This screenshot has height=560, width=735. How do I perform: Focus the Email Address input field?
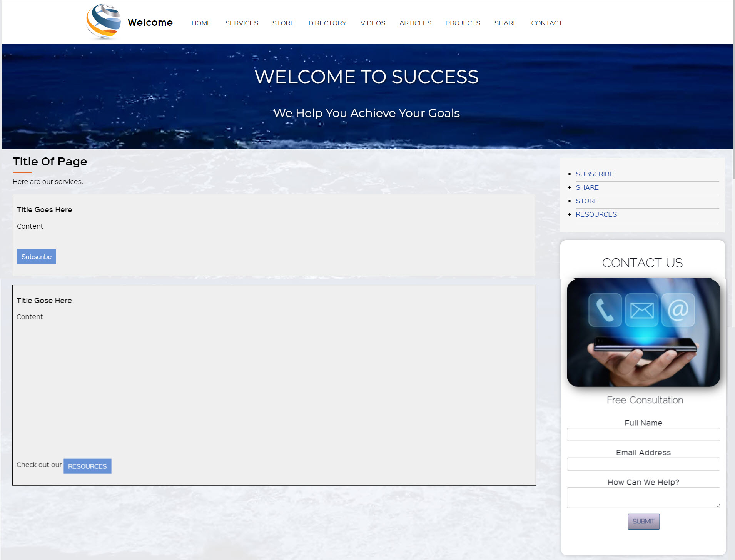click(643, 464)
